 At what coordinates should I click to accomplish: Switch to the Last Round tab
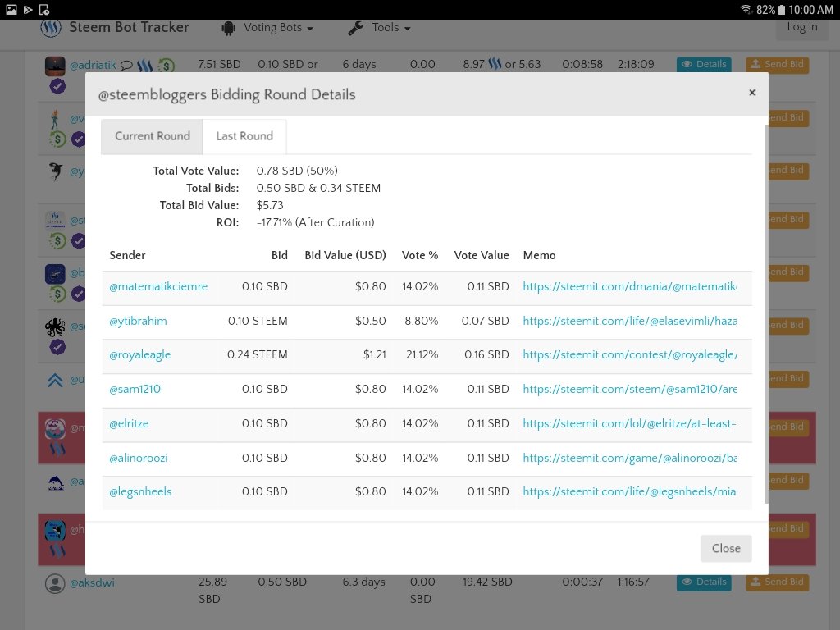[x=244, y=136]
